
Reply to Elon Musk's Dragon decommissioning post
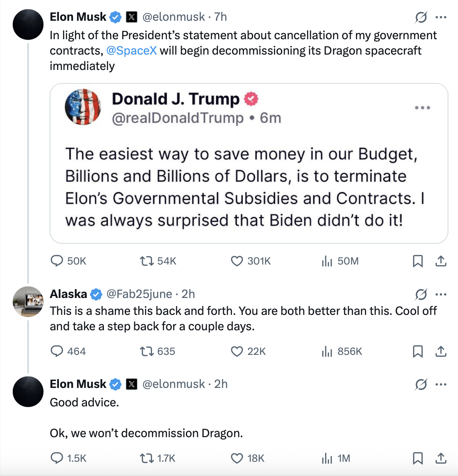pyautogui.click(x=57, y=261)
